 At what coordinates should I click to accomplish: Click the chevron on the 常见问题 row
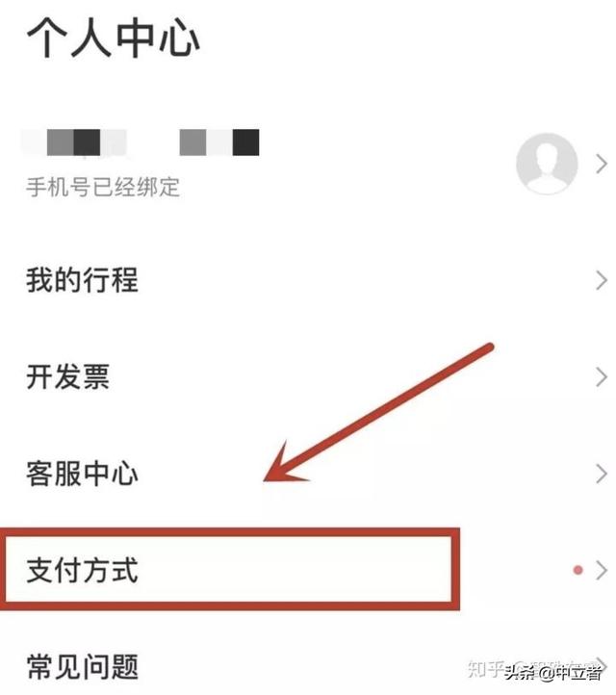coord(602,663)
